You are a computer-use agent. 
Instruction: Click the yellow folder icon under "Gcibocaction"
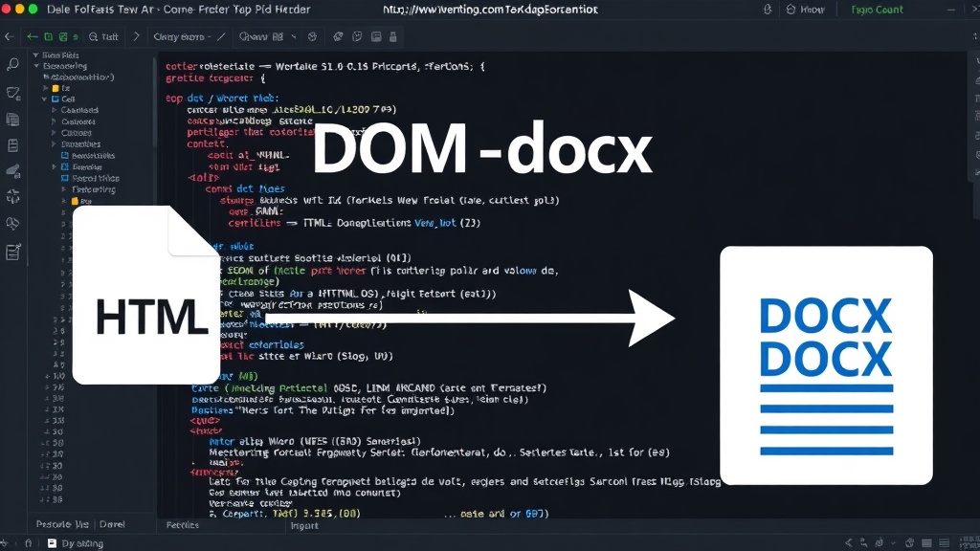pos(56,89)
